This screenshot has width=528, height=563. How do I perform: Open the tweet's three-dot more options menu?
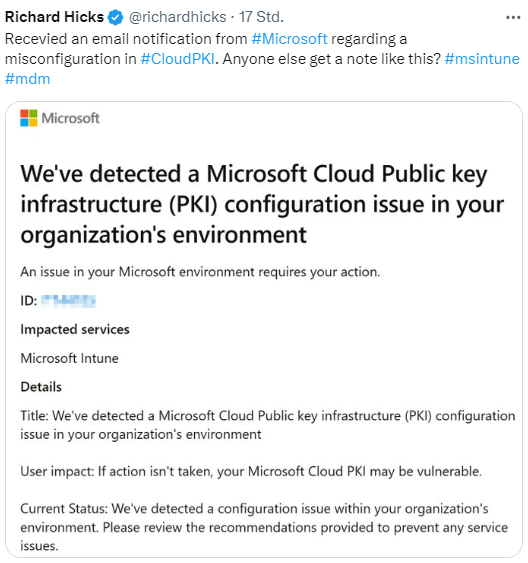pos(513,17)
